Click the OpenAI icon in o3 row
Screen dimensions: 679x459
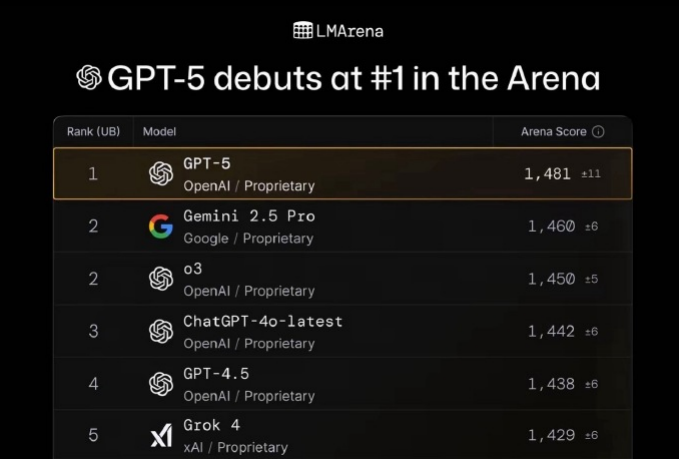coord(161,278)
